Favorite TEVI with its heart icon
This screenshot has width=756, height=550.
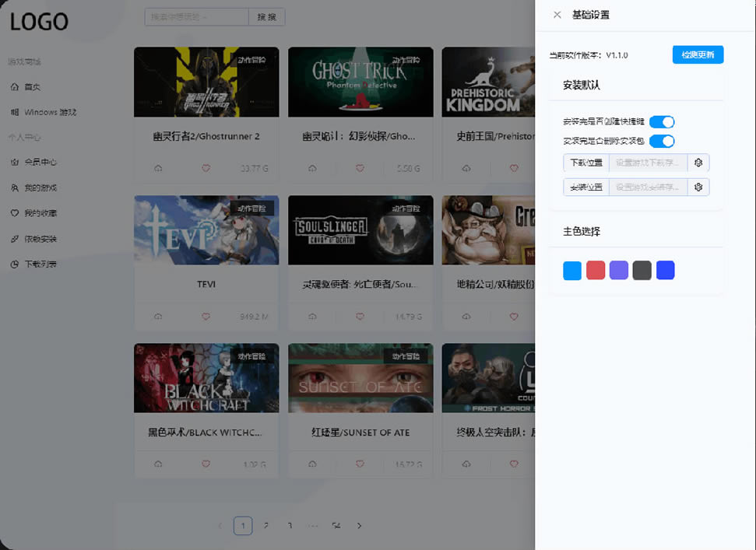[x=206, y=317]
